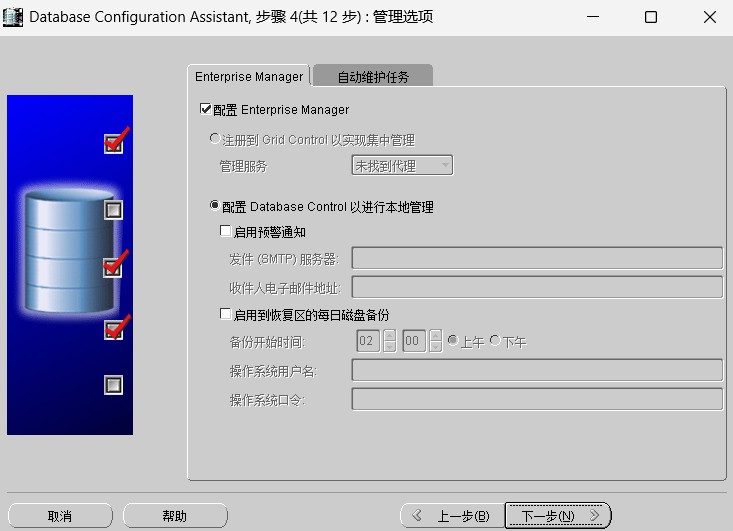Enable the 启用预警通知 checkbox
The width and height of the screenshot is (733, 531).
click(x=225, y=231)
